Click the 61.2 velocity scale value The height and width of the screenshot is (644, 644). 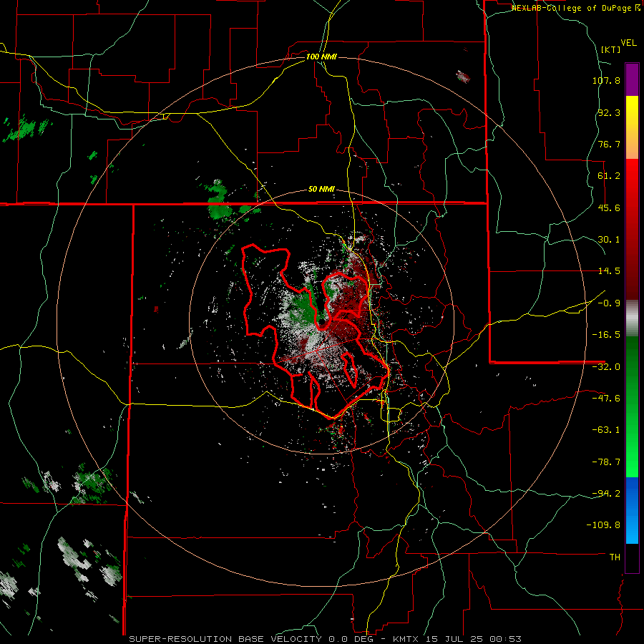[x=609, y=176]
